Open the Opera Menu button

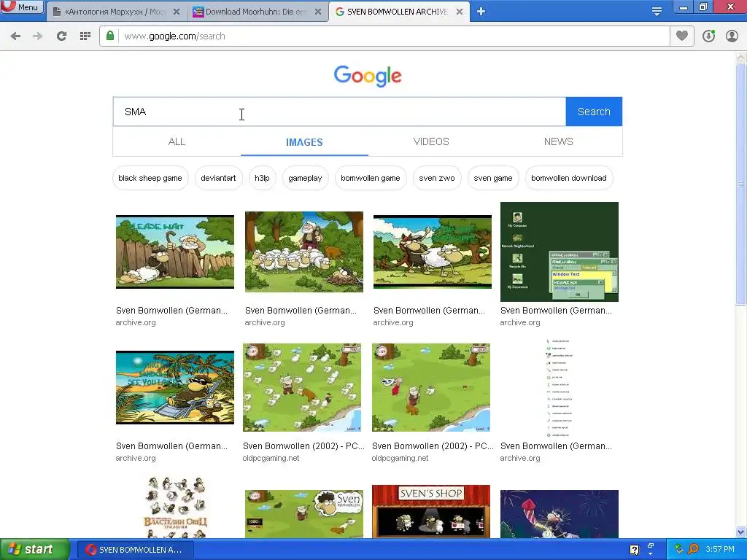[22, 7]
